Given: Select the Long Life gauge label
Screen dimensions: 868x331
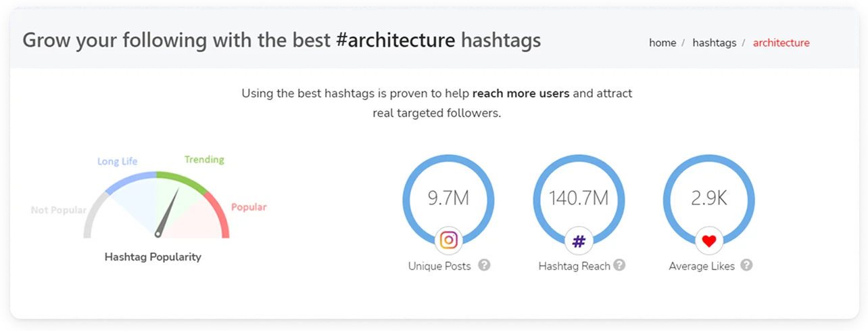Looking at the screenshot, I should (x=117, y=161).
